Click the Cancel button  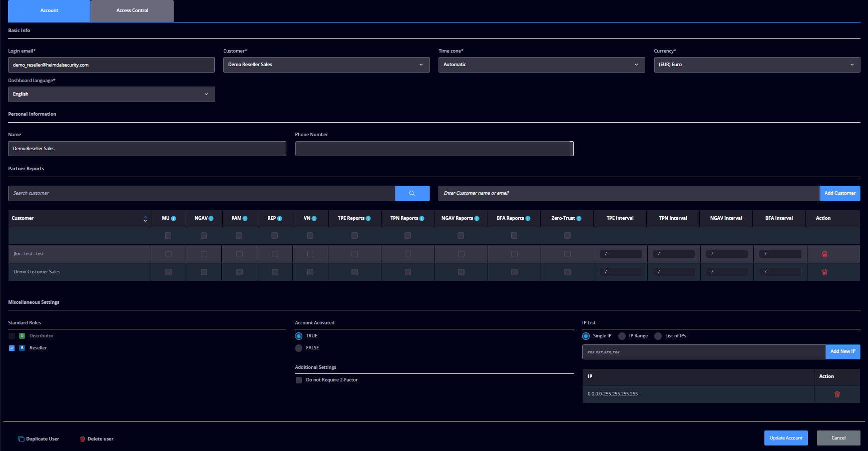(838, 438)
